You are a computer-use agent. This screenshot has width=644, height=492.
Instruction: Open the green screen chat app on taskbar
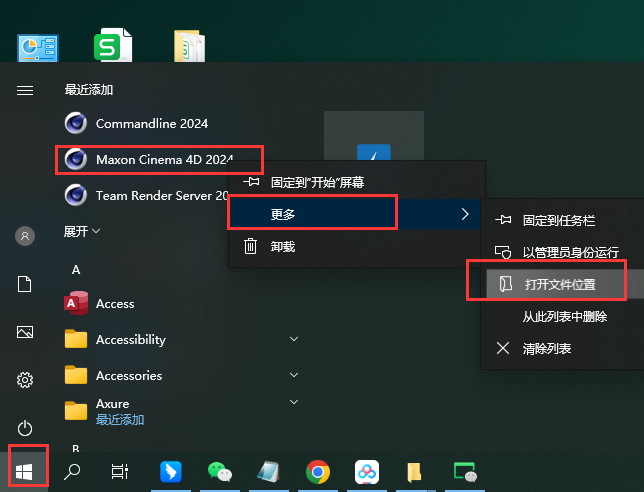click(x=465, y=472)
